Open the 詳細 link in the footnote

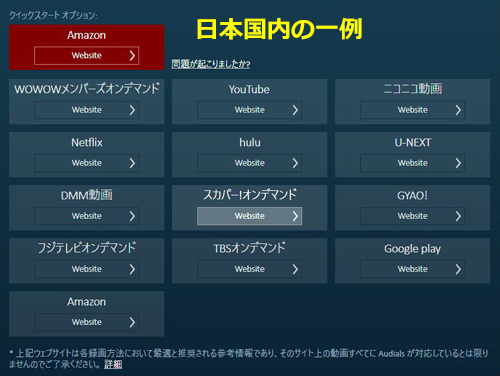pos(113,364)
